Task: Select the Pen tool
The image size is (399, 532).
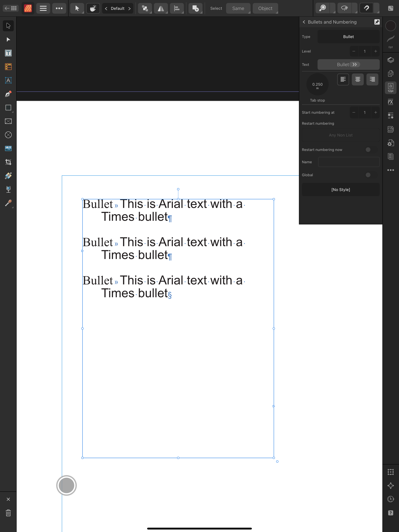Action: click(x=8, y=94)
